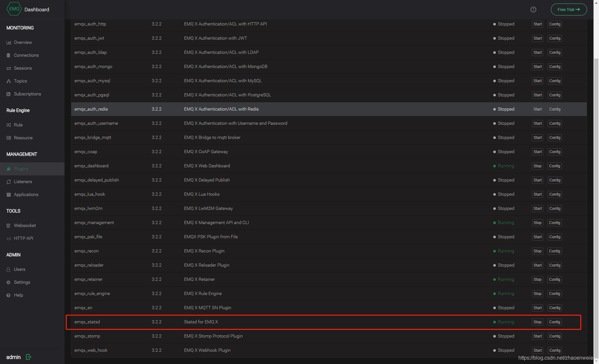Click the Subscriptions sidebar icon

pos(9,94)
